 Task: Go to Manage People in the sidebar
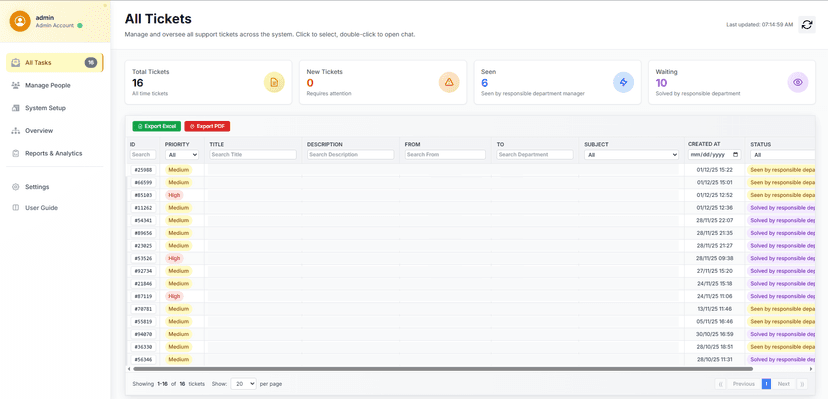coord(54,85)
